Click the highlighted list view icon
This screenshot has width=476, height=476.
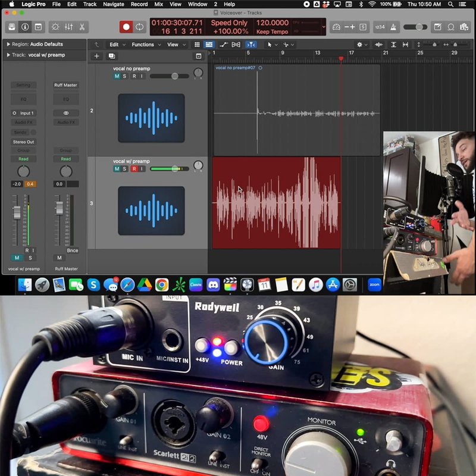point(209,45)
